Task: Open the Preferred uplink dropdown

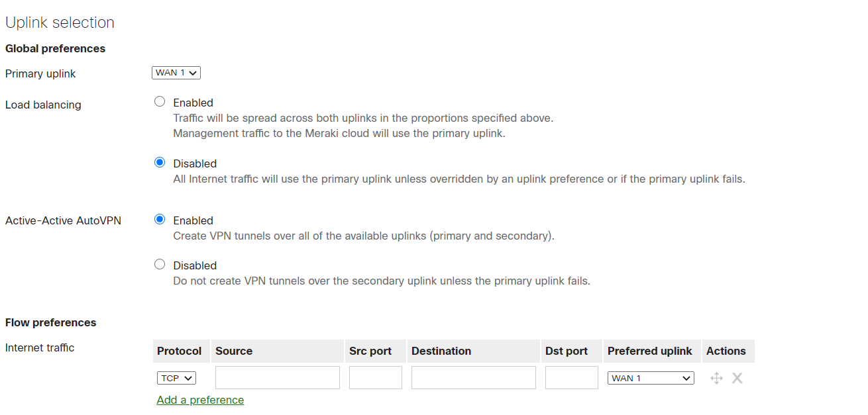Action: pos(651,377)
